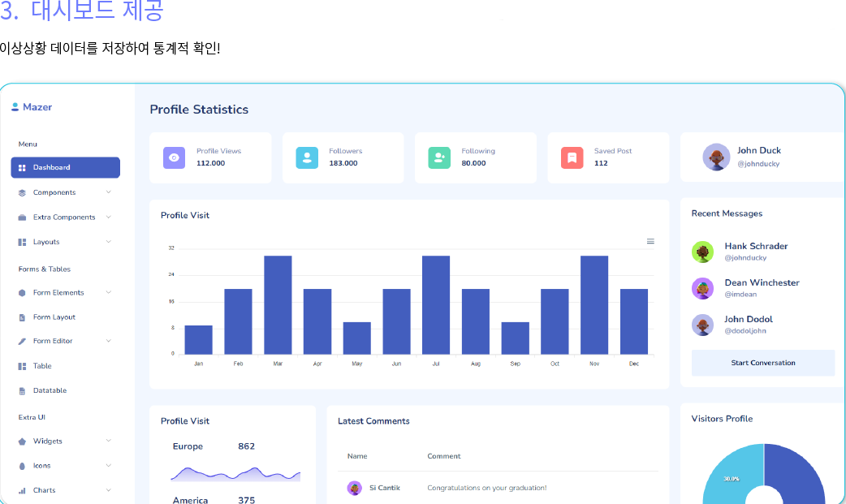Click the green Following add-user icon
The width and height of the screenshot is (846, 504).
(x=439, y=157)
